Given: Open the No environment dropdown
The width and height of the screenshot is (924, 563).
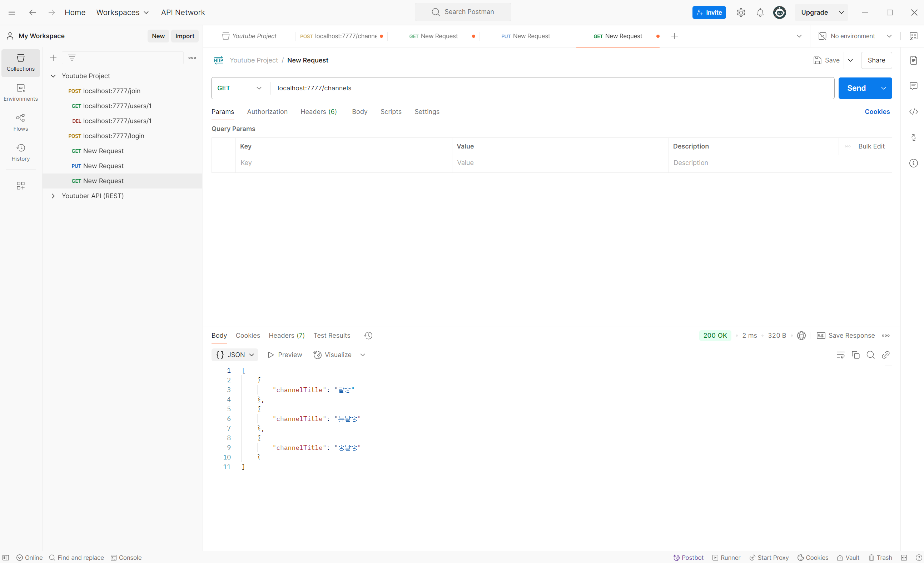Looking at the screenshot, I should (855, 36).
